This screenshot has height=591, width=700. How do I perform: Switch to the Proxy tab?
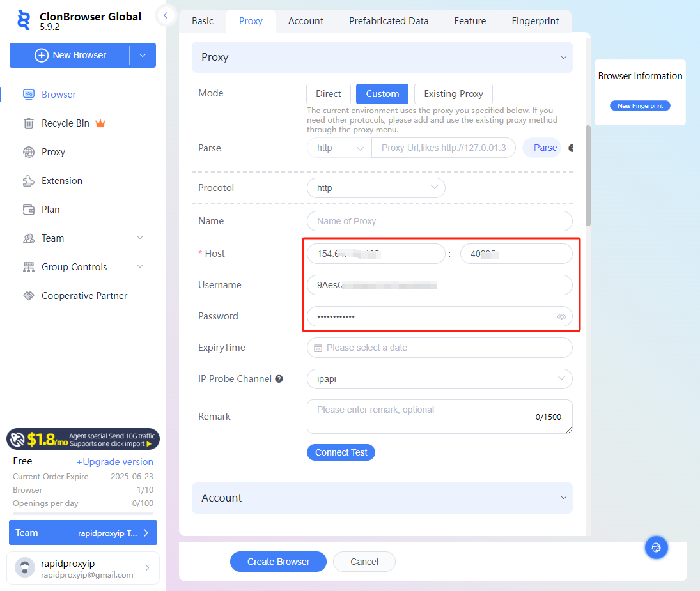(x=251, y=21)
